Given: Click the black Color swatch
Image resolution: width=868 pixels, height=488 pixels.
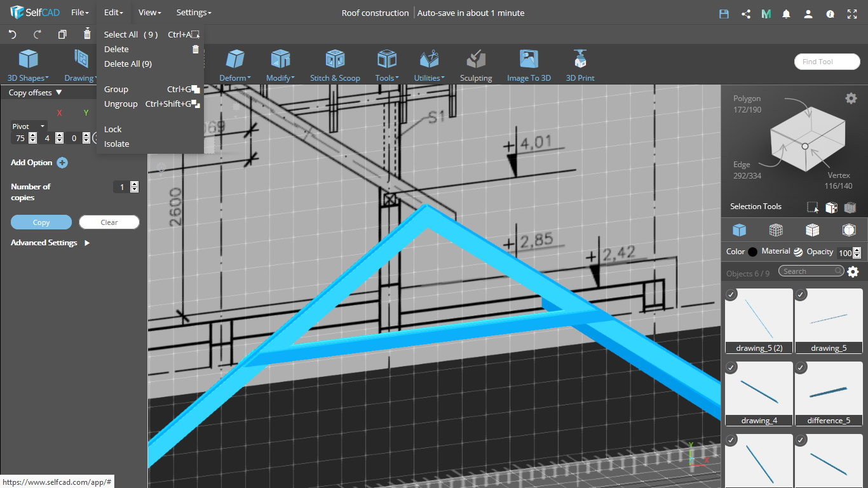Looking at the screenshot, I should tap(753, 252).
